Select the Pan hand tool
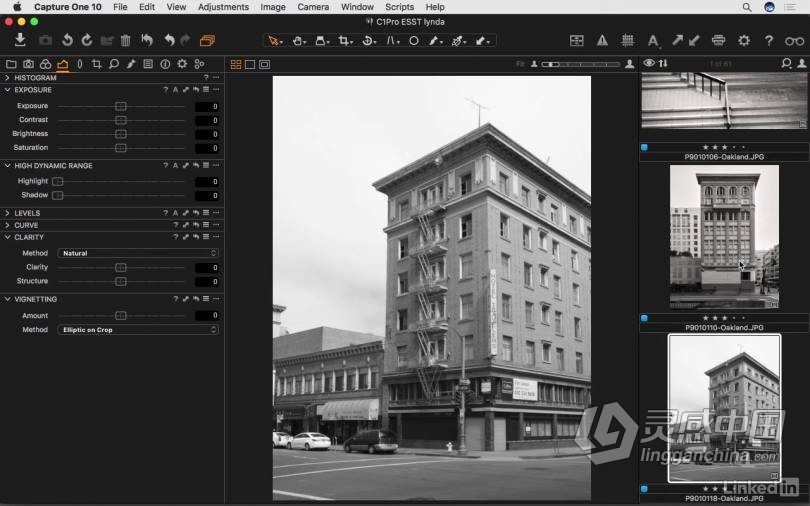The width and height of the screenshot is (810, 506). click(298, 40)
